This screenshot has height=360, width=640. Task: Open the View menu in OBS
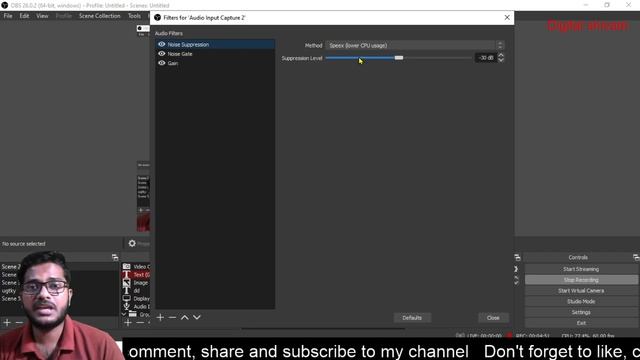click(x=42, y=16)
